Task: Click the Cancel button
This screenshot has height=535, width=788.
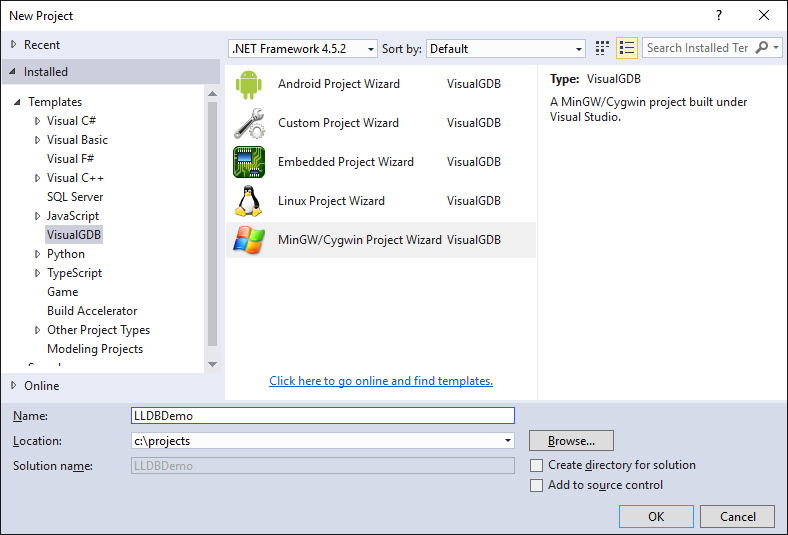Action: (737, 516)
